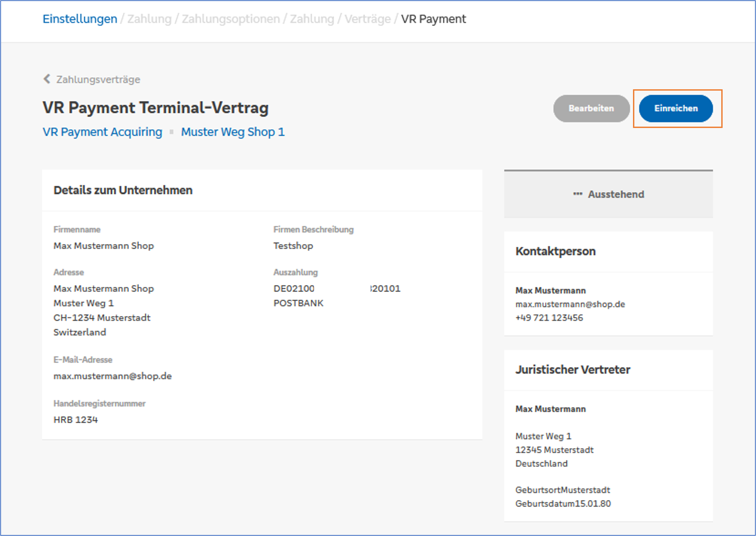Image resolution: width=756 pixels, height=536 pixels.
Task: Click the Firmenname label
Action: pos(77,230)
